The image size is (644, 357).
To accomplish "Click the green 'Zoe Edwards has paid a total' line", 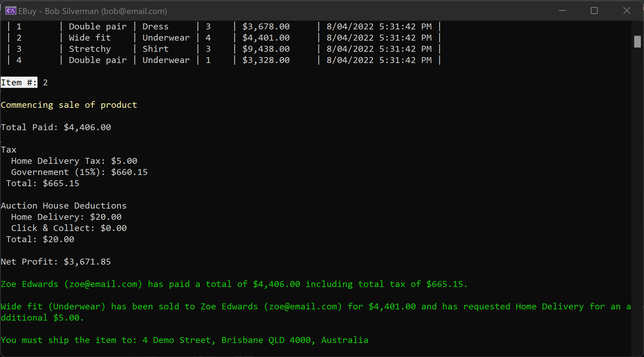I will click(234, 284).
